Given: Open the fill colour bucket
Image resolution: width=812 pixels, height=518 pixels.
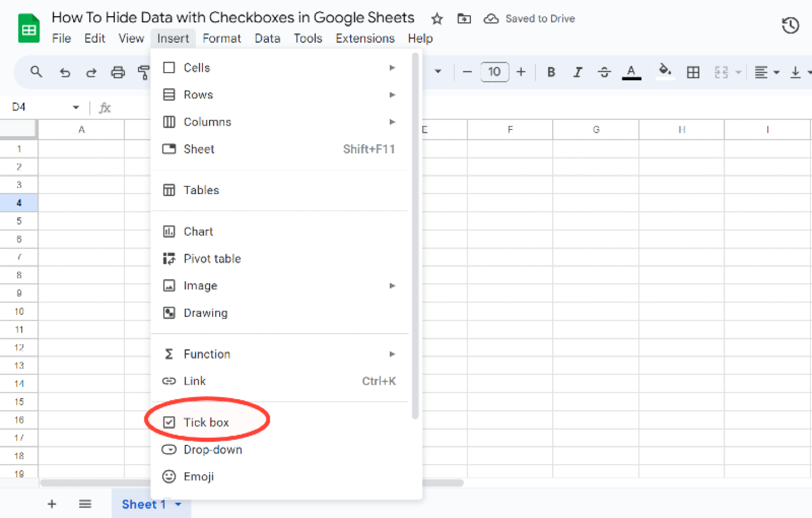Looking at the screenshot, I should 665,71.
